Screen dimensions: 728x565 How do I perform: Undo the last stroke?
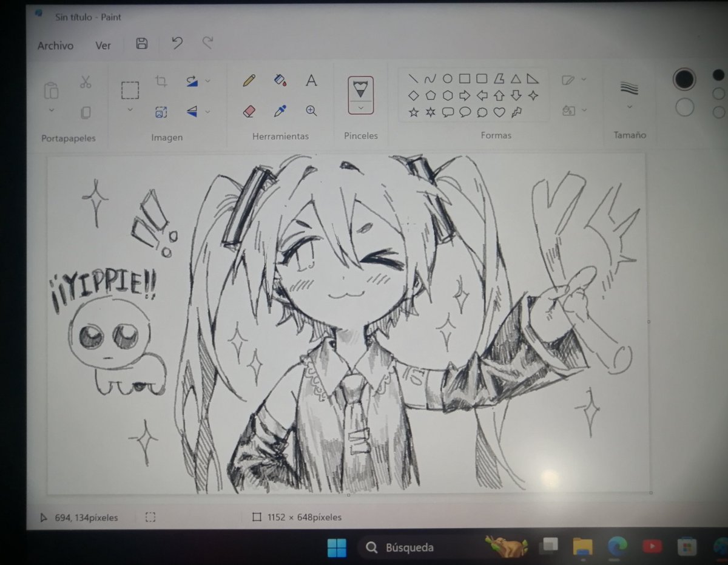pos(177,42)
